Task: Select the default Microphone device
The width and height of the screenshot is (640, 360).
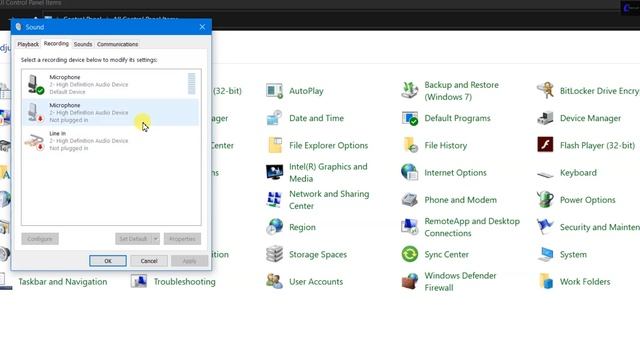Action: [110, 84]
